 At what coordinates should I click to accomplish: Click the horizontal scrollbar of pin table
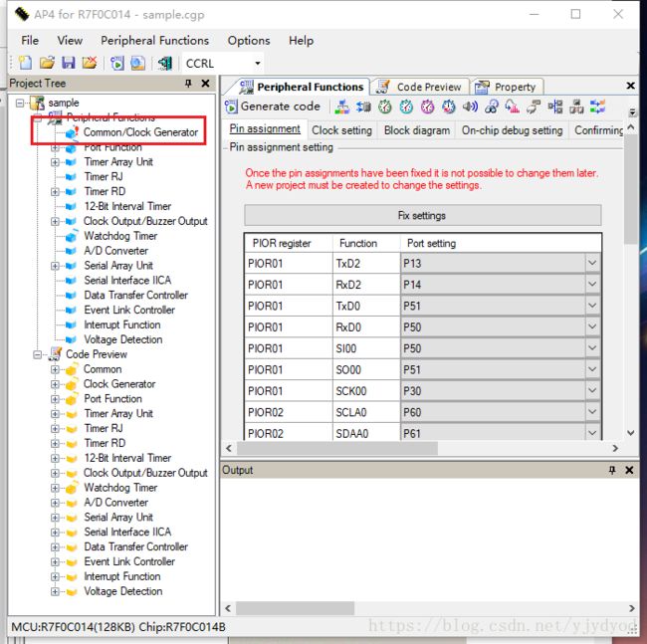click(337, 448)
